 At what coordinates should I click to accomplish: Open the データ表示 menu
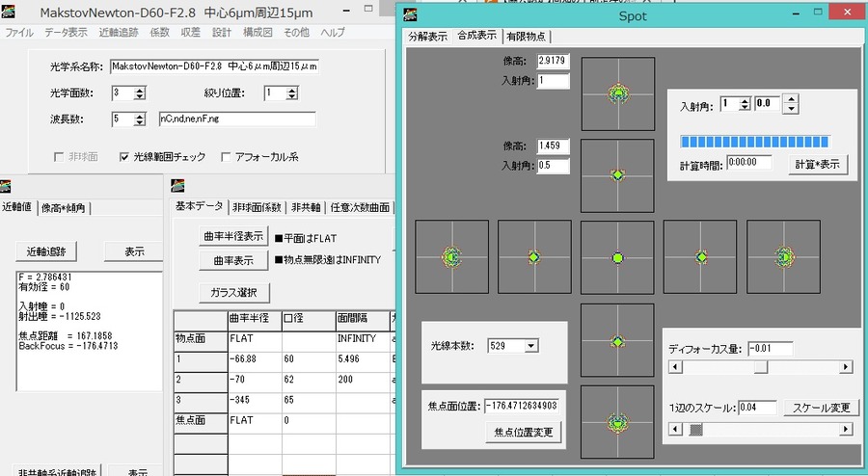click(66, 33)
